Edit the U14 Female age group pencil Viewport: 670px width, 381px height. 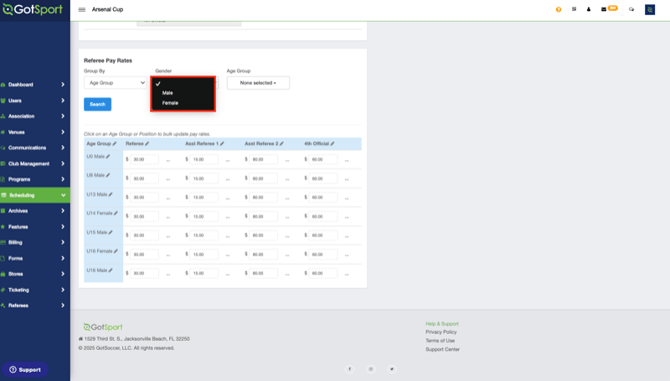point(116,213)
